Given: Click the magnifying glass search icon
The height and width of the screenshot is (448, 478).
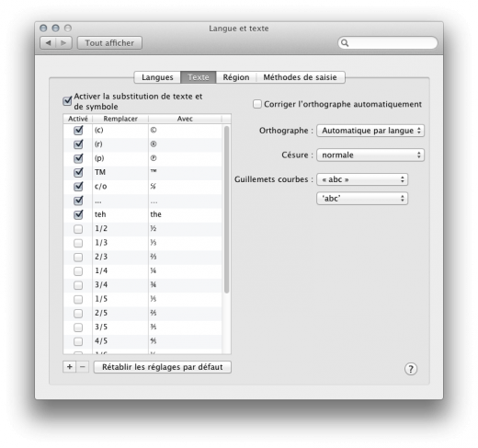Looking at the screenshot, I should [x=345, y=43].
